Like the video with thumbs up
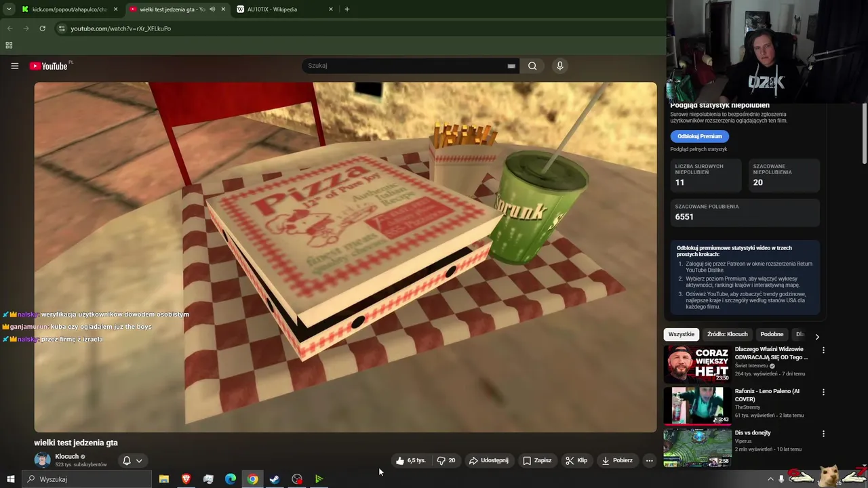 click(x=411, y=460)
